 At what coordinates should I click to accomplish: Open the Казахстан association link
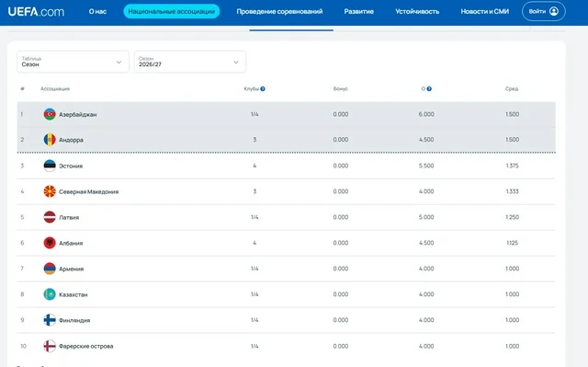tap(73, 294)
